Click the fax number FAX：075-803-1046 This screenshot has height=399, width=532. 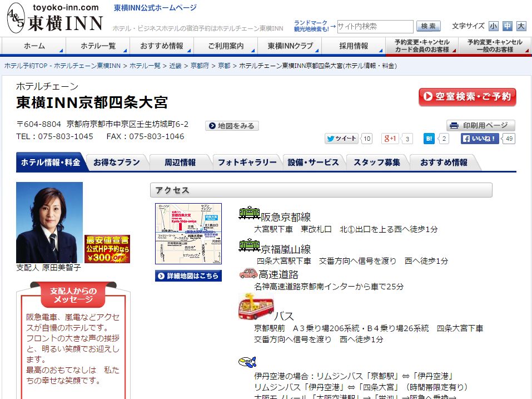click(145, 136)
